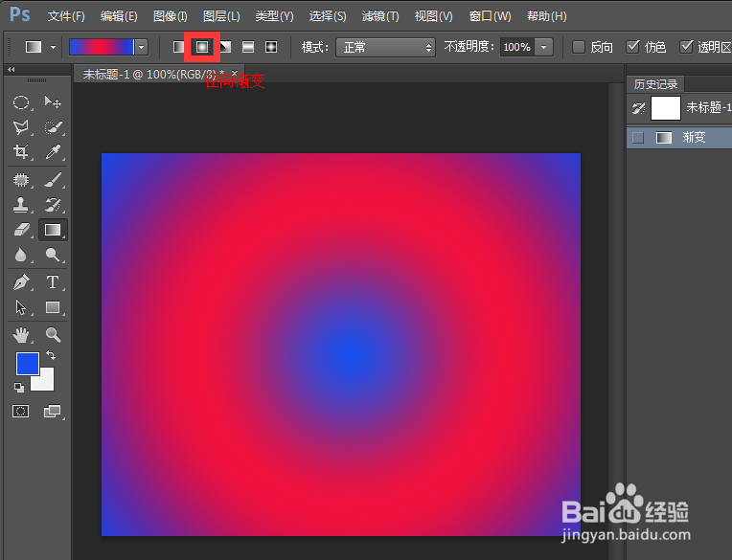
Task: Select the Zoom tool
Action: [x=53, y=334]
